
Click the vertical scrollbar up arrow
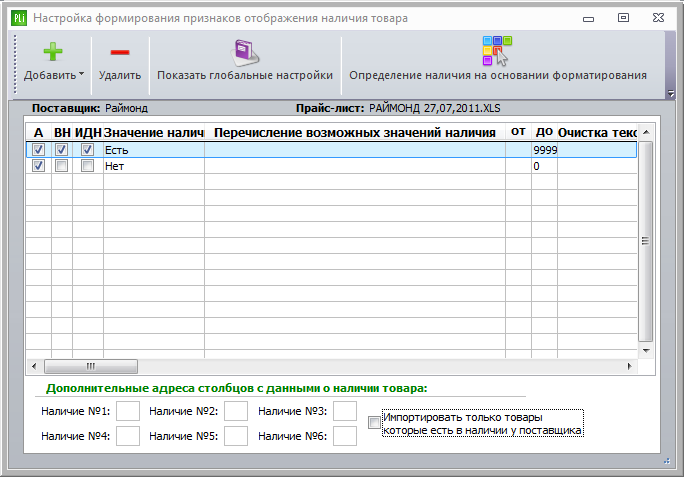click(x=646, y=132)
